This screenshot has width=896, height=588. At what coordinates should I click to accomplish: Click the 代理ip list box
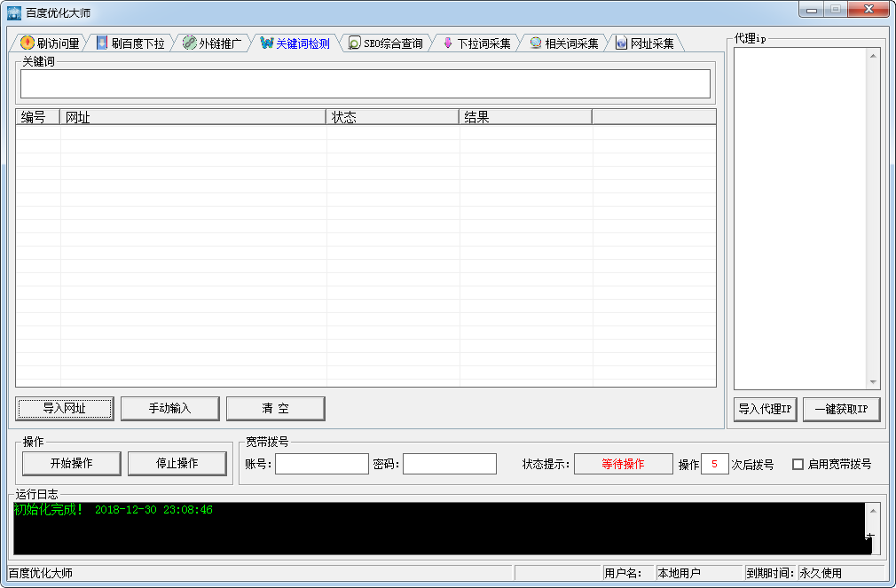coord(800,218)
